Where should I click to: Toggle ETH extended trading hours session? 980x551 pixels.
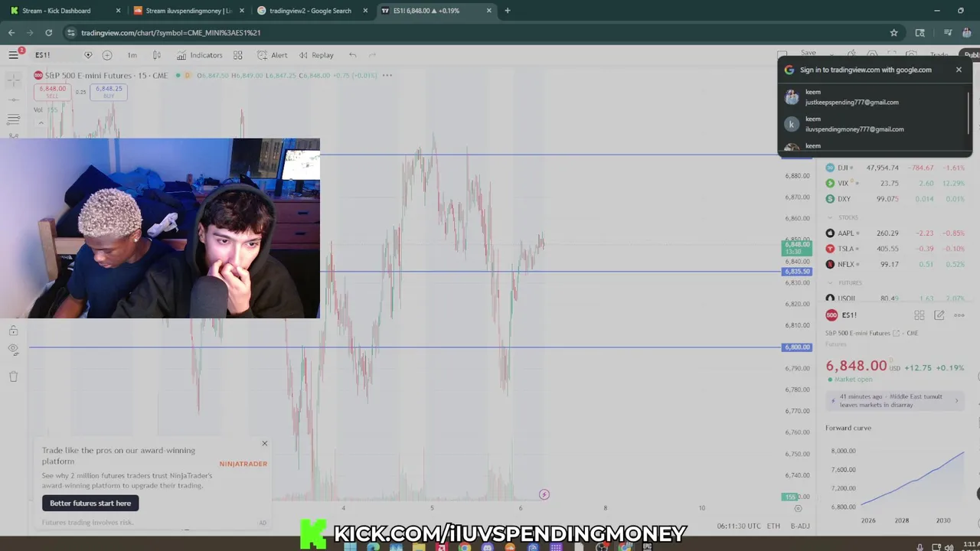774,527
